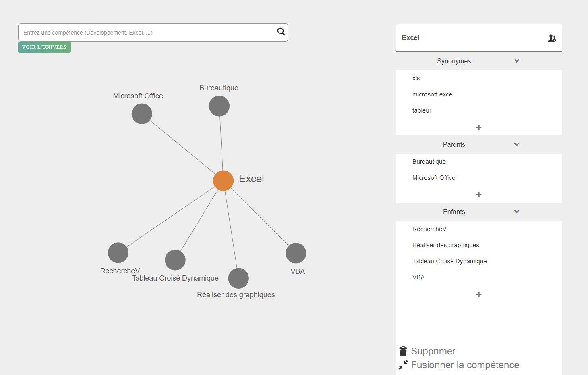The width and height of the screenshot is (588, 375).
Task: Click the search magnifier icon
Action: (x=281, y=32)
